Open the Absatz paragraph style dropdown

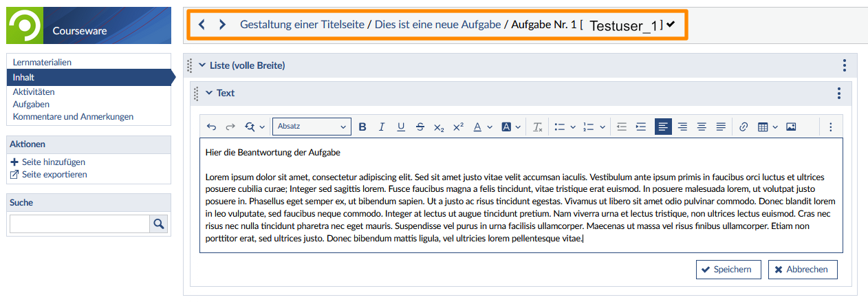[312, 127]
